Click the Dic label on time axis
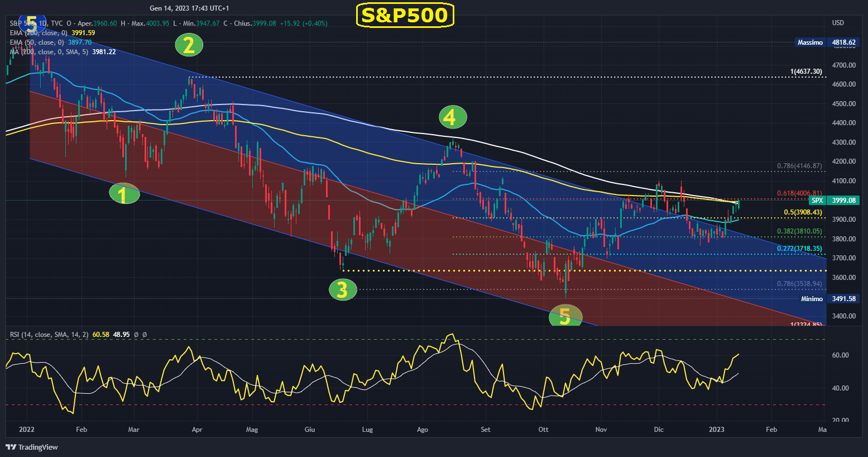Viewport: 868px width, 457px height. click(659, 430)
